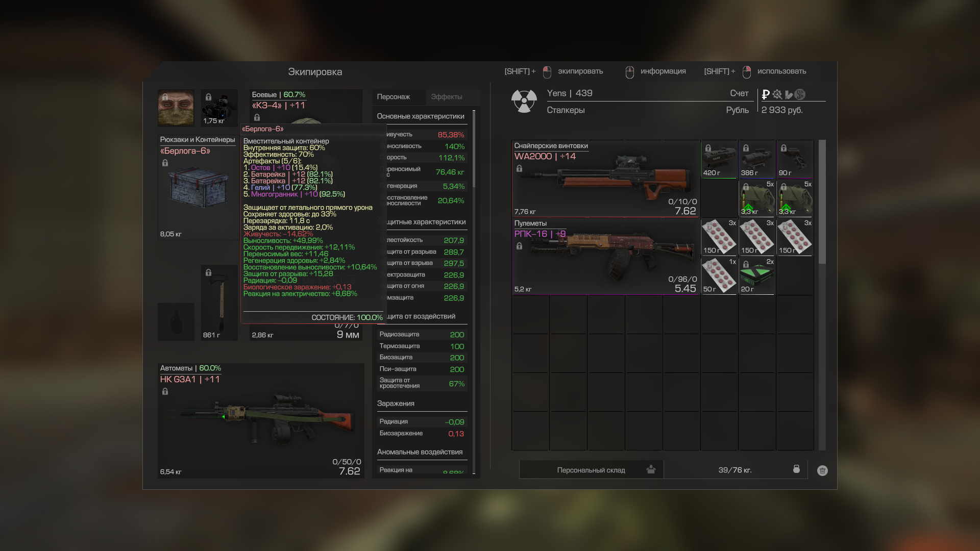Click the СОСТОЯНИЕ: 100.0% tooltip line
The width and height of the screenshot is (980, 551).
[x=347, y=317]
